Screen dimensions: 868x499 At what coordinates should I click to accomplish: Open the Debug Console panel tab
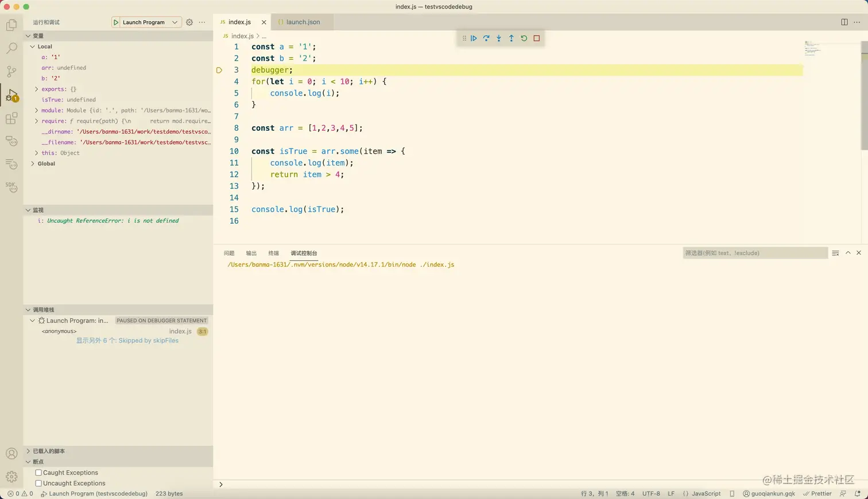(x=304, y=253)
